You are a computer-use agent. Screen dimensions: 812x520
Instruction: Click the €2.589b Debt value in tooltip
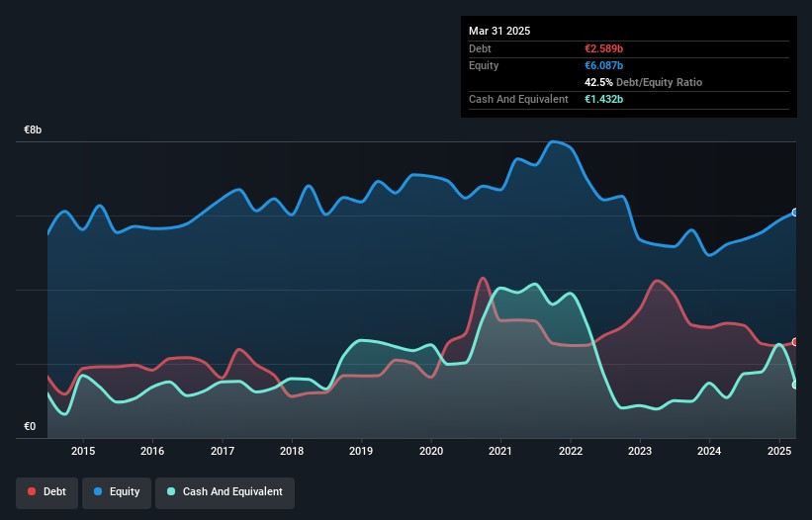[605, 48]
